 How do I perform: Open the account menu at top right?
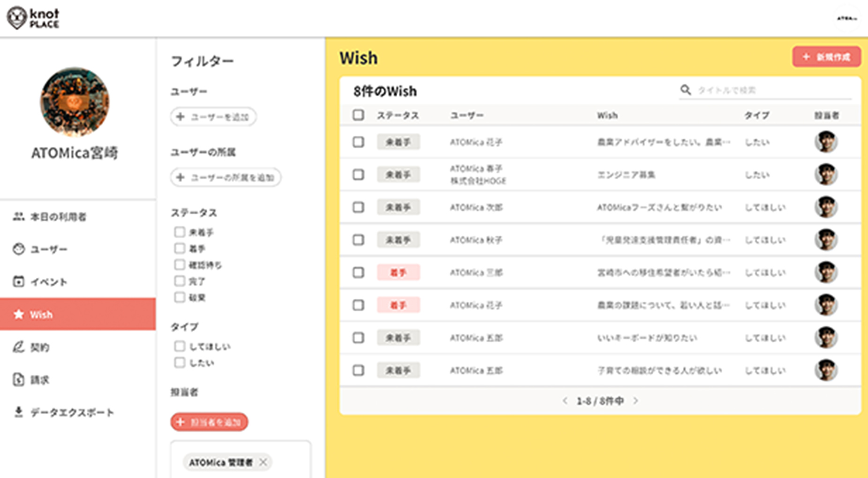tap(847, 19)
